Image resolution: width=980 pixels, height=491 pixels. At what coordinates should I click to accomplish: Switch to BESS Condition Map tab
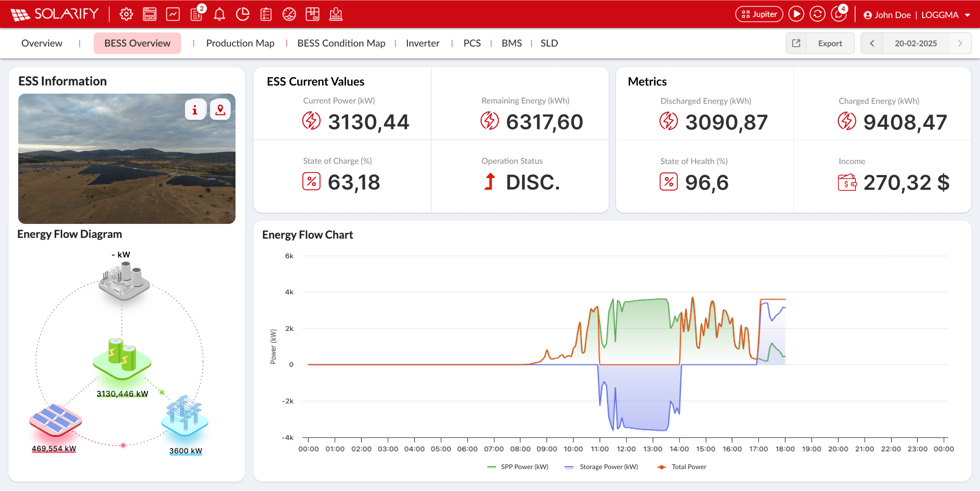341,43
